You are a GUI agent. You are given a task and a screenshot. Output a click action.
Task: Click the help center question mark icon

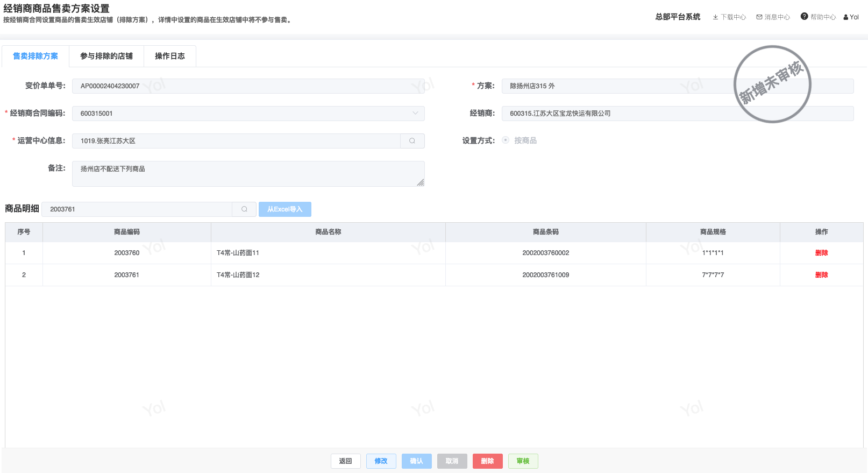(x=804, y=17)
